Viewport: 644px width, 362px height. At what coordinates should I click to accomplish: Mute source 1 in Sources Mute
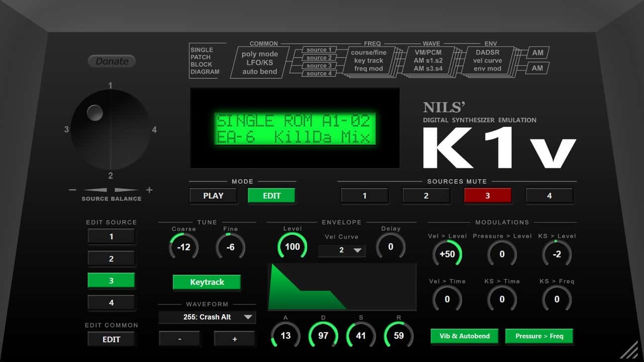[x=364, y=196]
